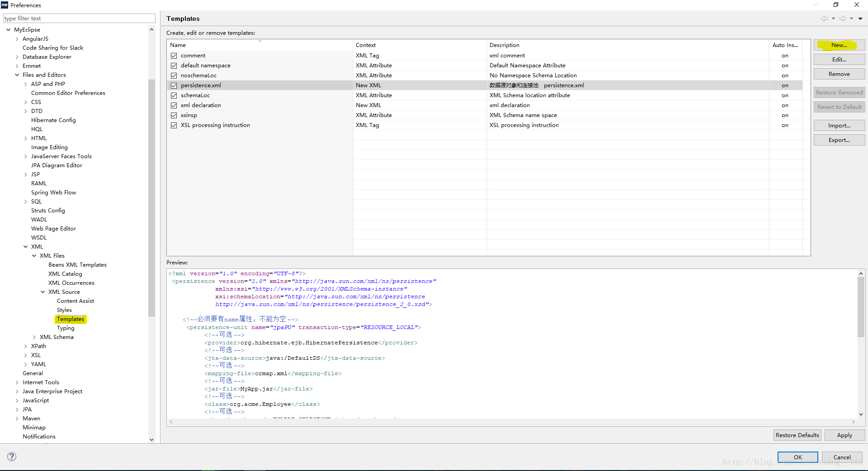Image resolution: width=868 pixels, height=471 pixels.
Task: Click the Cancel button
Action: pos(842,457)
